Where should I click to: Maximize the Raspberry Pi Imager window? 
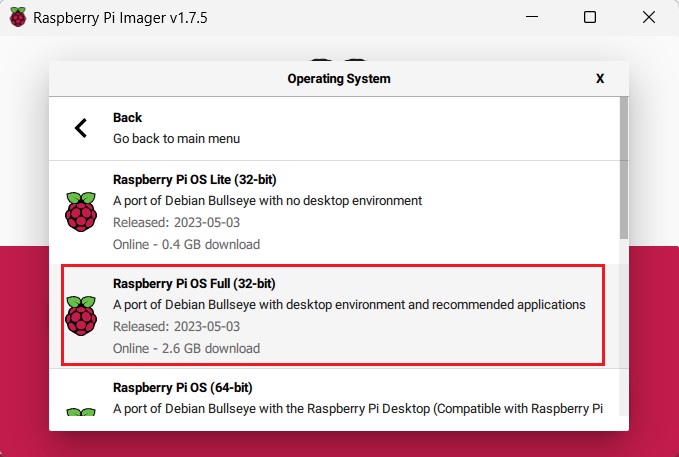(590, 17)
